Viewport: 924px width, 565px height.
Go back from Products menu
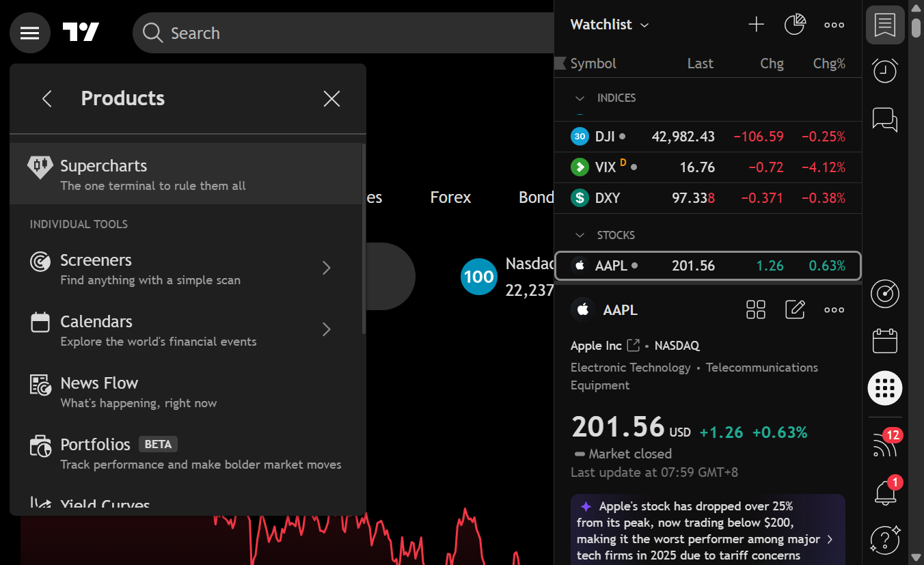pos(47,98)
